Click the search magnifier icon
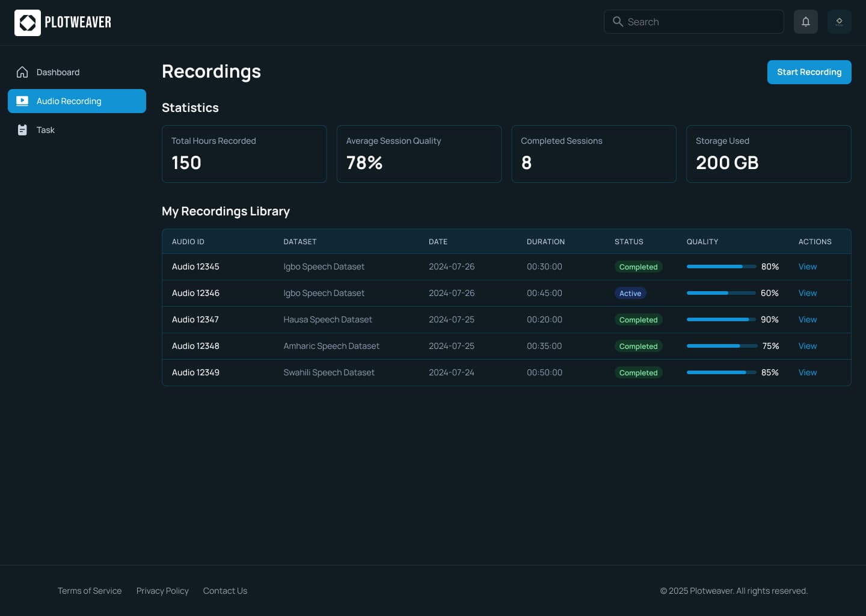The height and width of the screenshot is (616, 866). (618, 22)
